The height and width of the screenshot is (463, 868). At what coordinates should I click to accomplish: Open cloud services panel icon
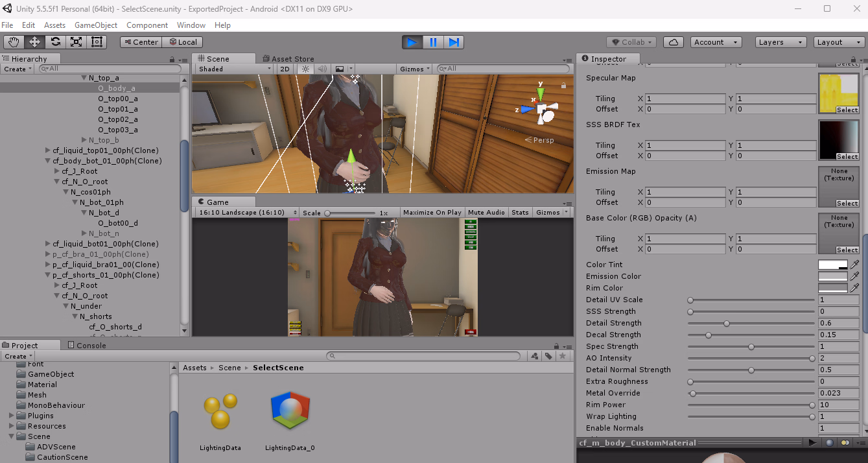[674, 42]
